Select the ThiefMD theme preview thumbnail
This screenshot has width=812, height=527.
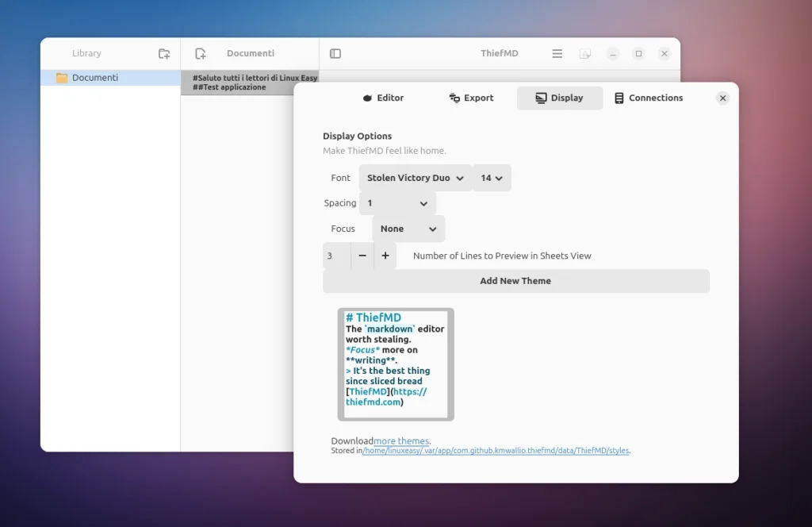394,364
